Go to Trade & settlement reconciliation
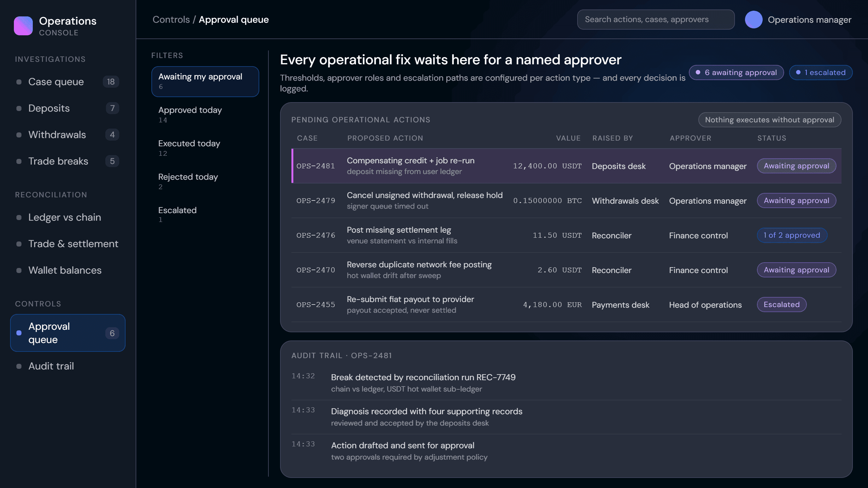Image resolution: width=868 pixels, height=488 pixels. tap(68, 244)
